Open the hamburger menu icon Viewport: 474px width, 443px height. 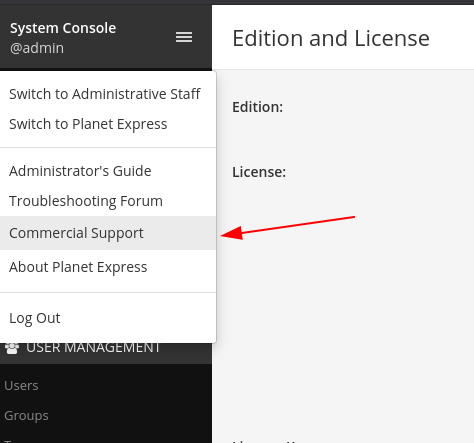pos(184,37)
